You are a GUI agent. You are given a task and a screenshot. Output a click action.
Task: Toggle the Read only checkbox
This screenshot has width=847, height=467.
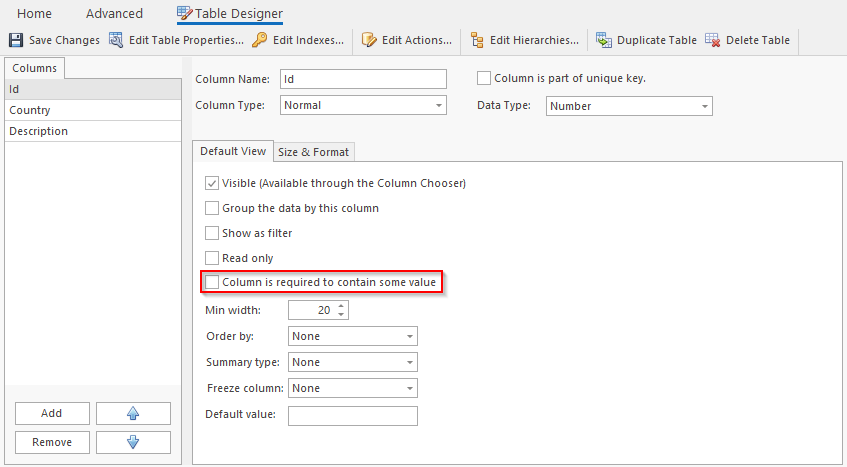coord(212,258)
